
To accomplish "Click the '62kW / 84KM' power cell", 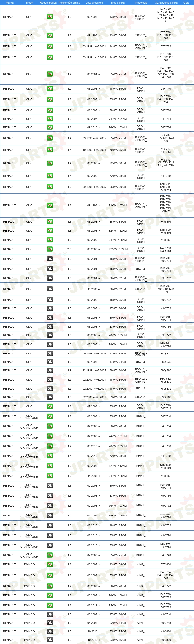I will [x=118, y=623].
